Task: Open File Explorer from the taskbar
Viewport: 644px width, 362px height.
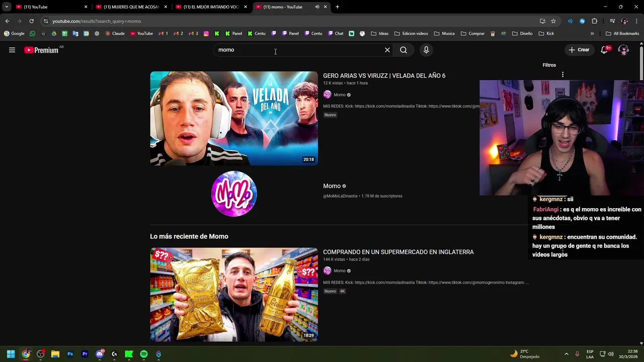Action: 55,354
